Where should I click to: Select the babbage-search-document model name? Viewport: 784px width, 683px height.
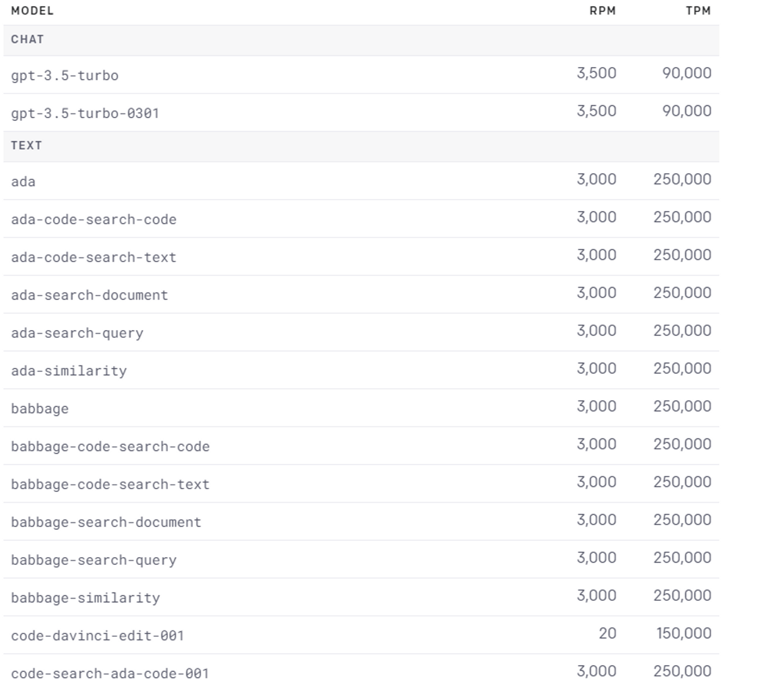click(x=106, y=522)
